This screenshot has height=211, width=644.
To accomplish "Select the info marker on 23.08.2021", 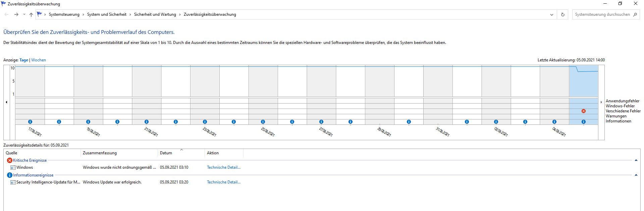I will pos(205,122).
